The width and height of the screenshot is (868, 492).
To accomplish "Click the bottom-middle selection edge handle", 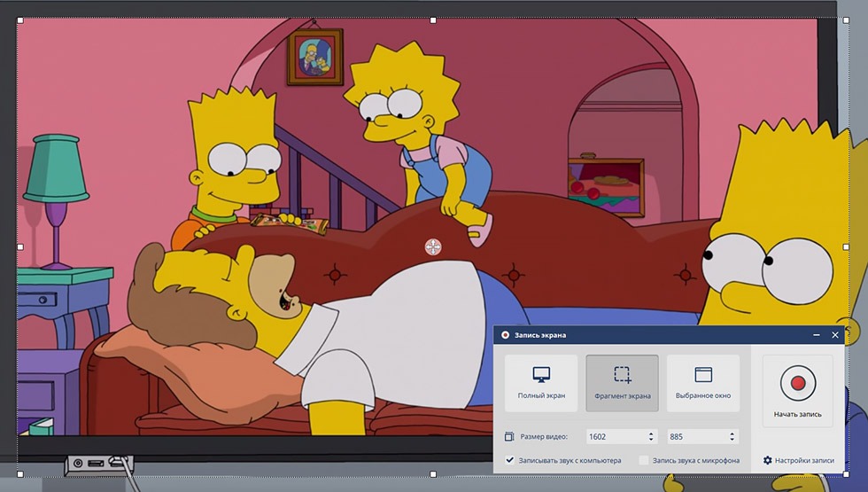I will click(433, 474).
